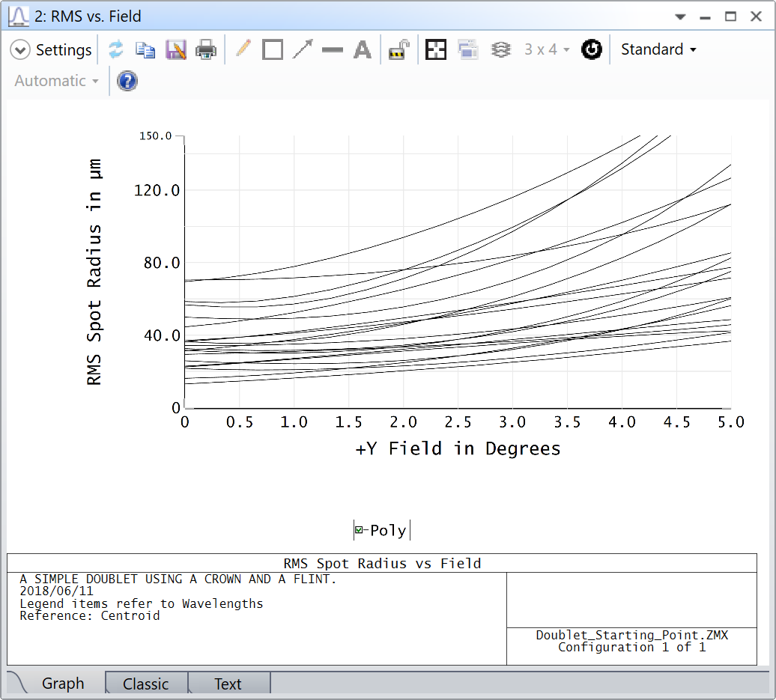Select the pencil annotate tool
Viewport: 776px width, 700px height.
243,49
